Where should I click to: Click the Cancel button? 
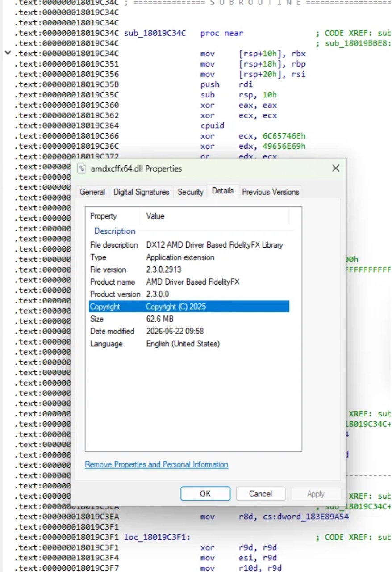click(260, 494)
